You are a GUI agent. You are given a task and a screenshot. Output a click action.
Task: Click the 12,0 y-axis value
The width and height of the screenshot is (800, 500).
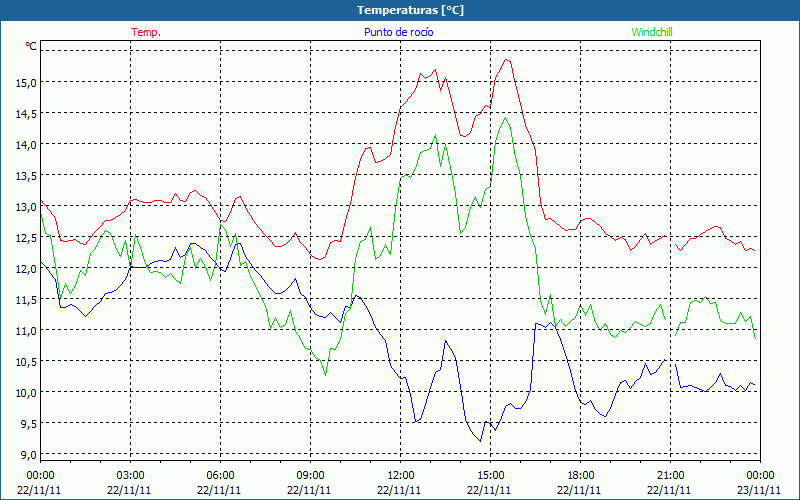(x=26, y=268)
